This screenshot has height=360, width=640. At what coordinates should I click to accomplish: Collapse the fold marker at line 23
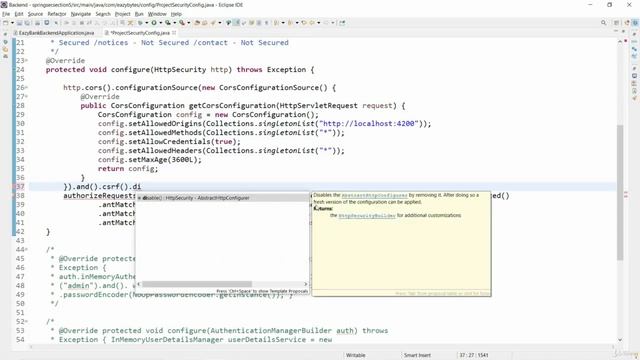(x=27, y=60)
